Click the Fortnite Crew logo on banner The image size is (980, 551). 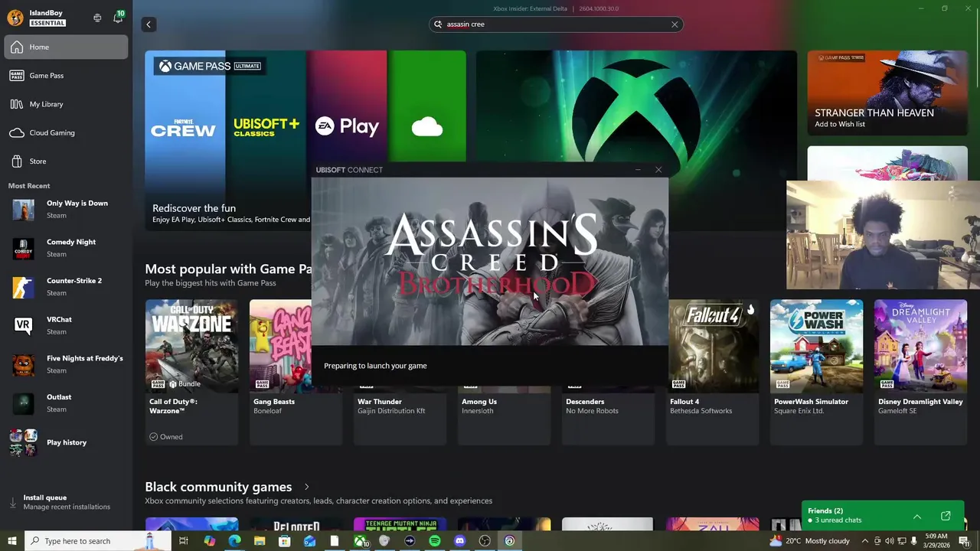click(183, 127)
